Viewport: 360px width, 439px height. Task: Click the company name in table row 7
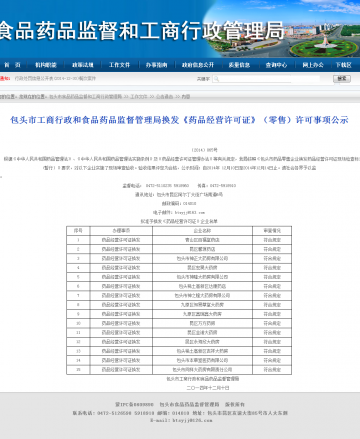202,295
